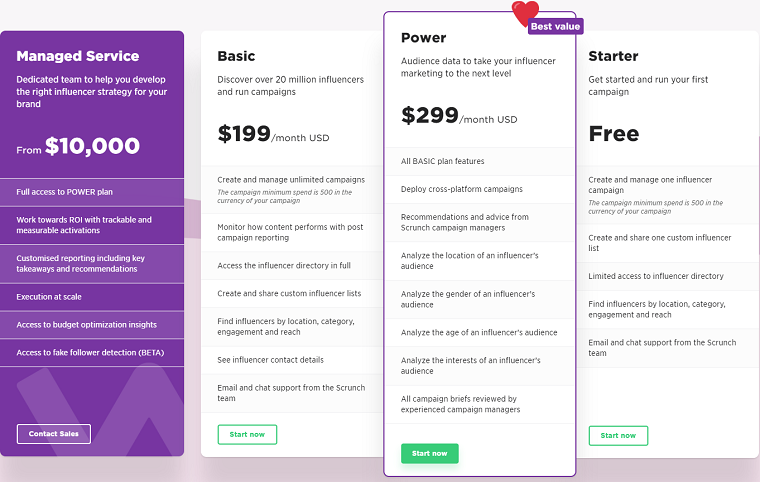Screen dimensions: 760x482
Task: Select Analyze the age of influencer's audience
Action: 479,333
